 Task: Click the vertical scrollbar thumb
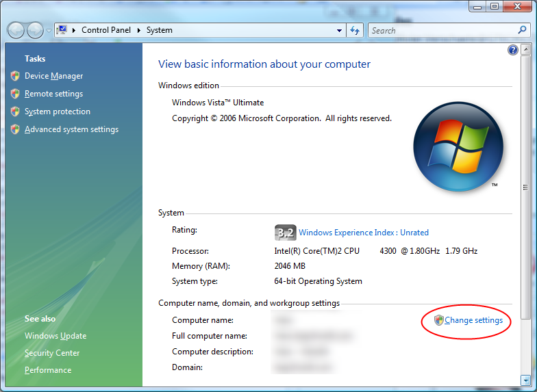[x=525, y=187]
